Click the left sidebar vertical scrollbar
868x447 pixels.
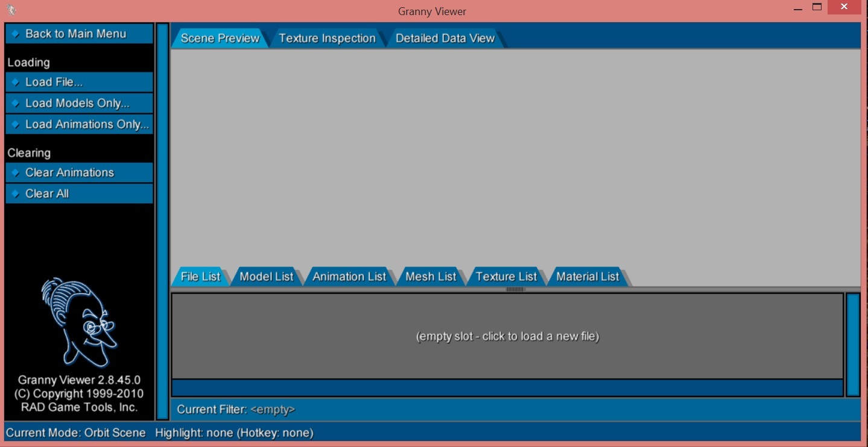pyautogui.click(x=162, y=221)
